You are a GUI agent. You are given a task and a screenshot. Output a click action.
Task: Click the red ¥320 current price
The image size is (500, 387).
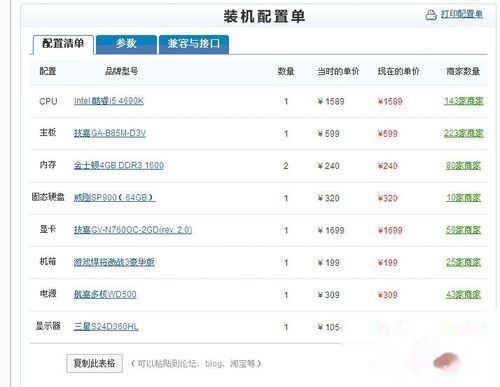[387, 198]
